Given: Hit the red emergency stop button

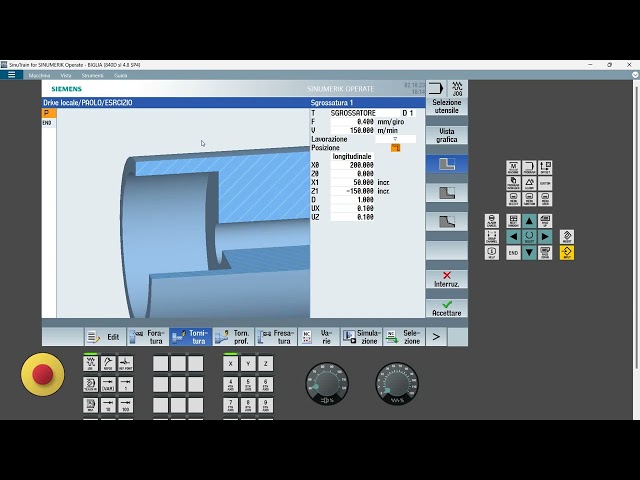Looking at the screenshot, I should [x=42, y=374].
